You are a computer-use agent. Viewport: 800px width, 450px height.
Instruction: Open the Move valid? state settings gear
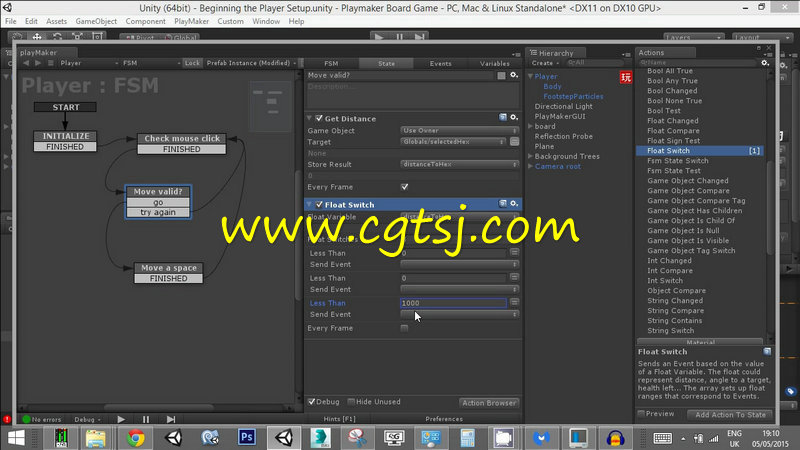pos(514,75)
